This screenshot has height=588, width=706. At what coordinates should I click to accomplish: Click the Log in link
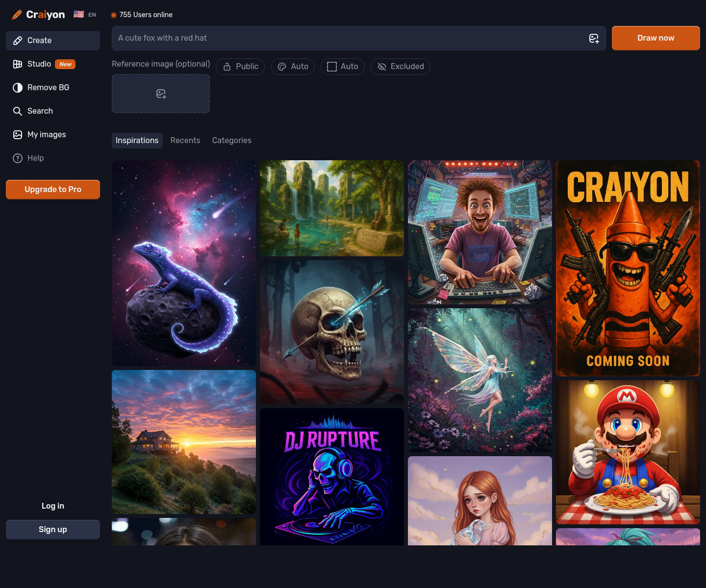pos(53,506)
